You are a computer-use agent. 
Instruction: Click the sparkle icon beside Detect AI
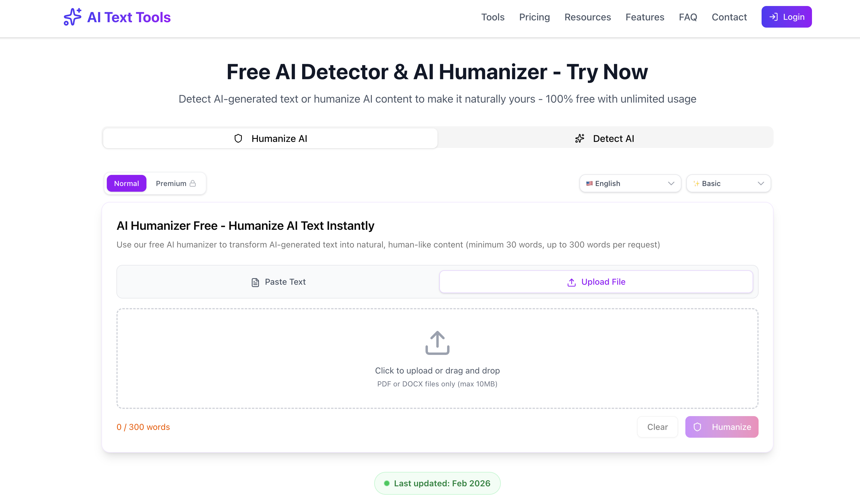pos(580,138)
